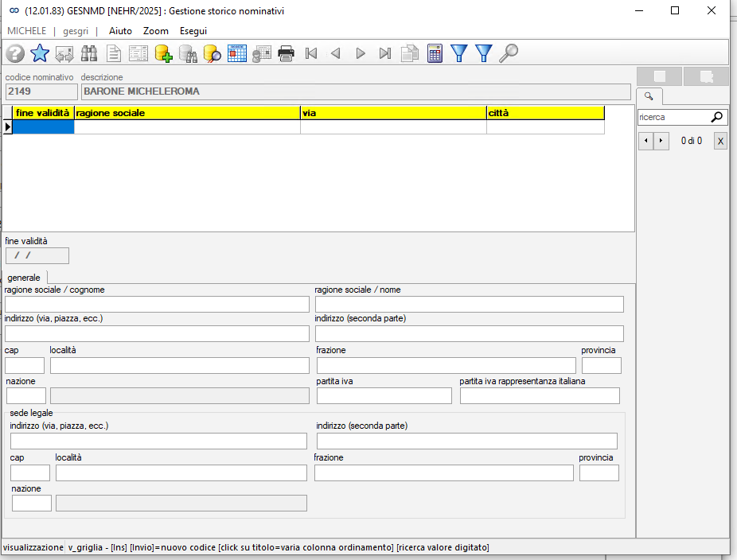This screenshot has width=737, height=560.
Task: Click the next record arrow
Action: (361, 53)
